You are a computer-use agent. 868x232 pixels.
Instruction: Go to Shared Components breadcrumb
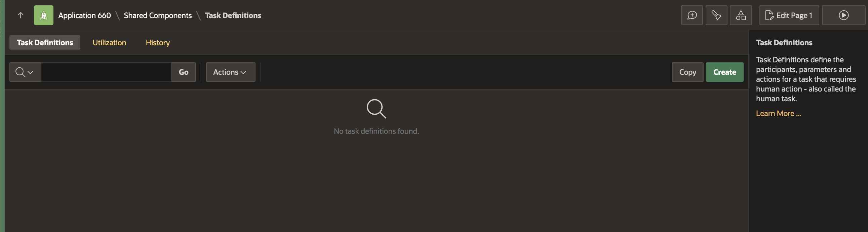(x=158, y=15)
